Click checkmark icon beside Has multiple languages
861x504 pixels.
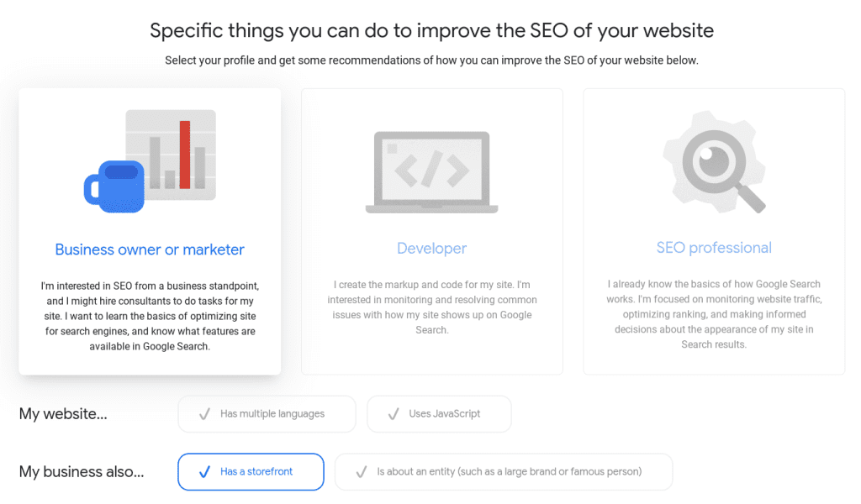click(204, 414)
